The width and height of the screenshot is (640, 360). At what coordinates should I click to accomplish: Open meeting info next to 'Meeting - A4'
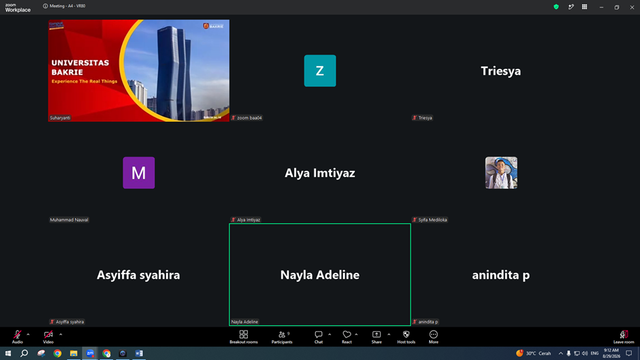click(45, 6)
